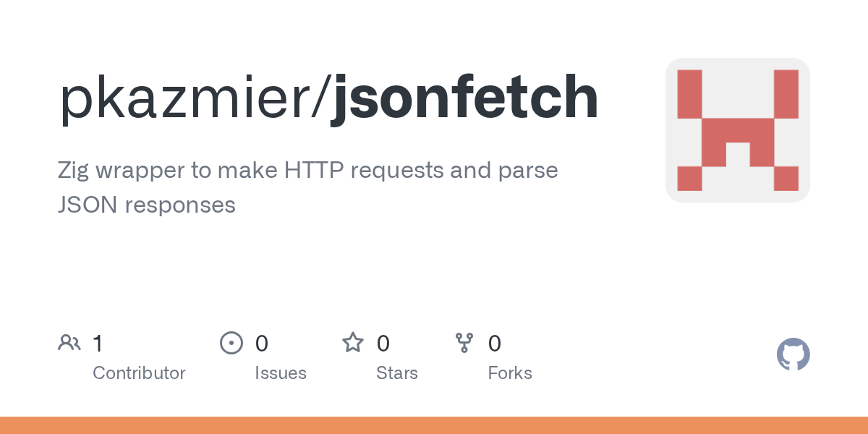Select the Stars label
This screenshot has height=434, width=868.
[x=396, y=373]
